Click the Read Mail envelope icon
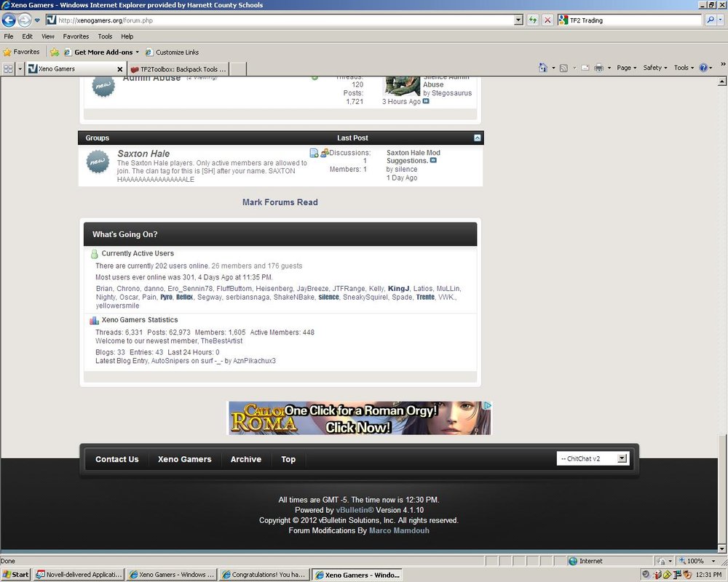Screen dimensions: 728x582 click(x=585, y=68)
